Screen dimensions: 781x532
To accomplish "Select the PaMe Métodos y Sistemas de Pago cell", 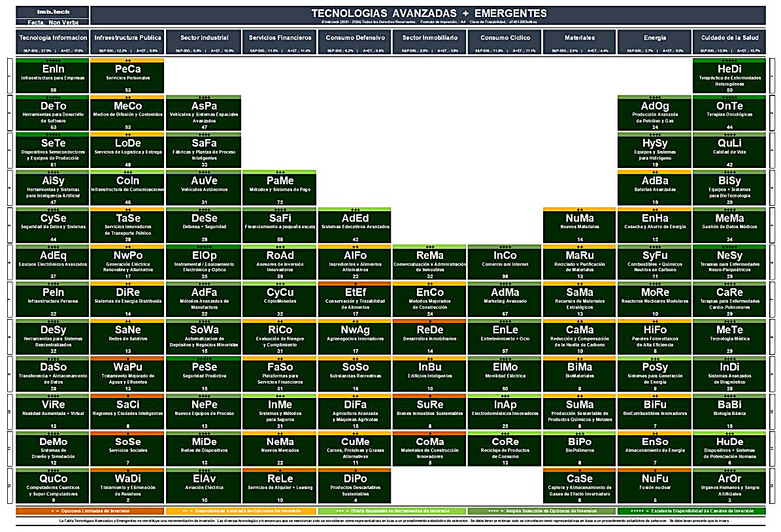I will point(280,188).
